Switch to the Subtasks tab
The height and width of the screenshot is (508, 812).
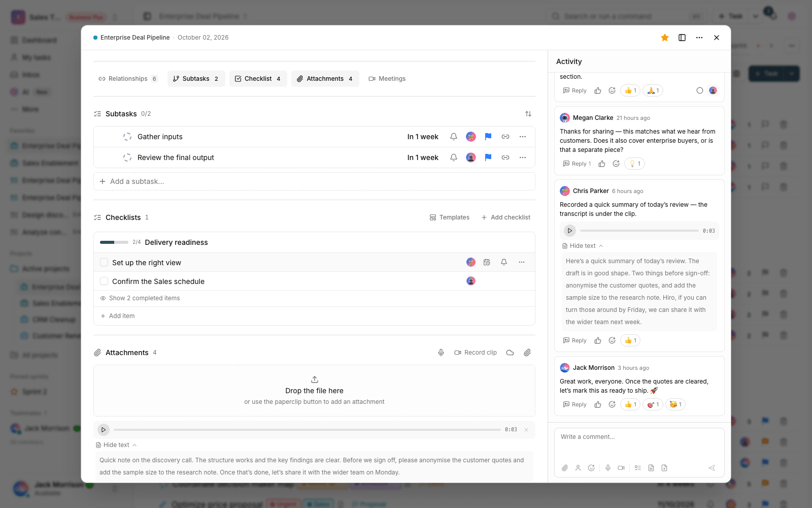tap(196, 79)
